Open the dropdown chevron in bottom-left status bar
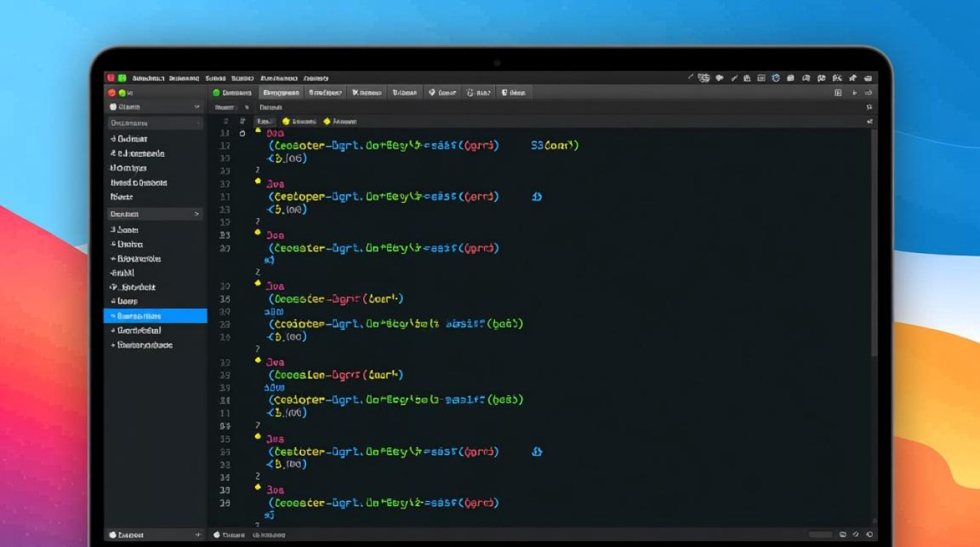980x547 pixels. coord(197,535)
